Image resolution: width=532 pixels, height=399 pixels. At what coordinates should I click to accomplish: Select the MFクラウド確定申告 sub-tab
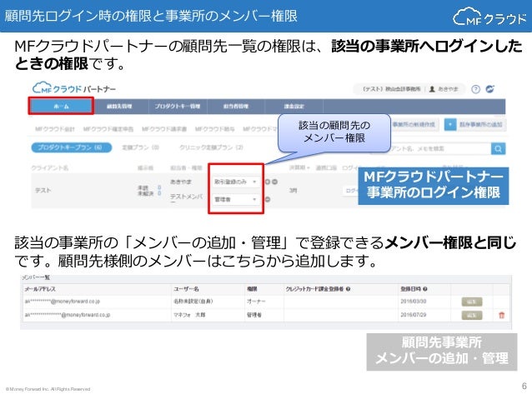(x=108, y=129)
